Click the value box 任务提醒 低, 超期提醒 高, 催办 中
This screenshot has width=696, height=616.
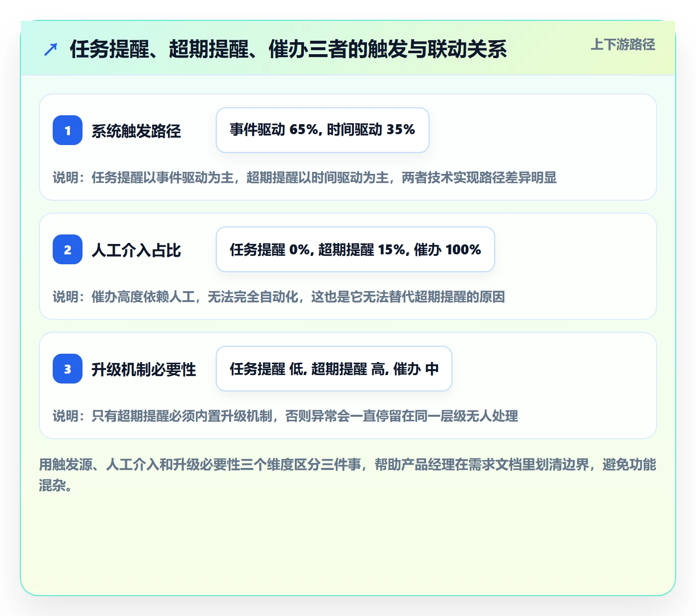pos(334,369)
